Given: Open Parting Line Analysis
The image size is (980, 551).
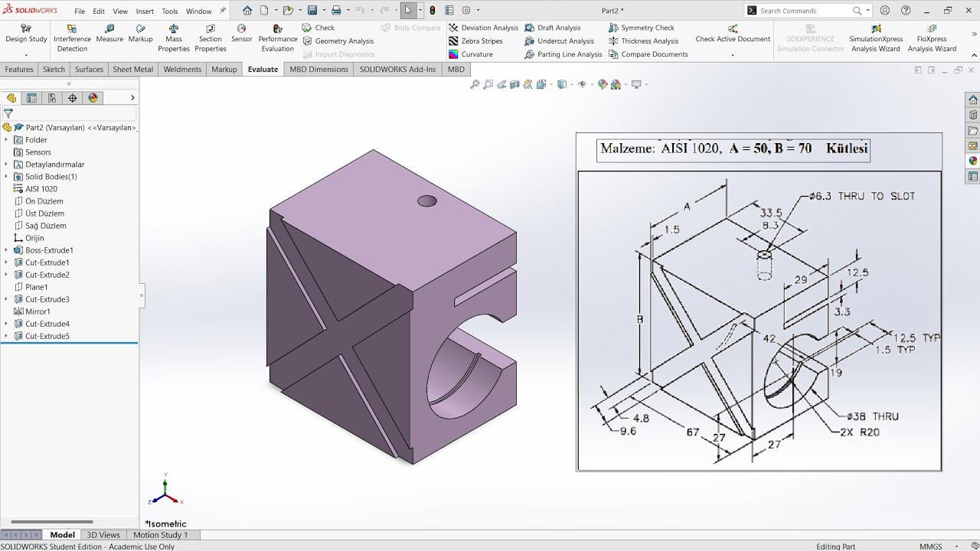Looking at the screenshot, I should (563, 54).
